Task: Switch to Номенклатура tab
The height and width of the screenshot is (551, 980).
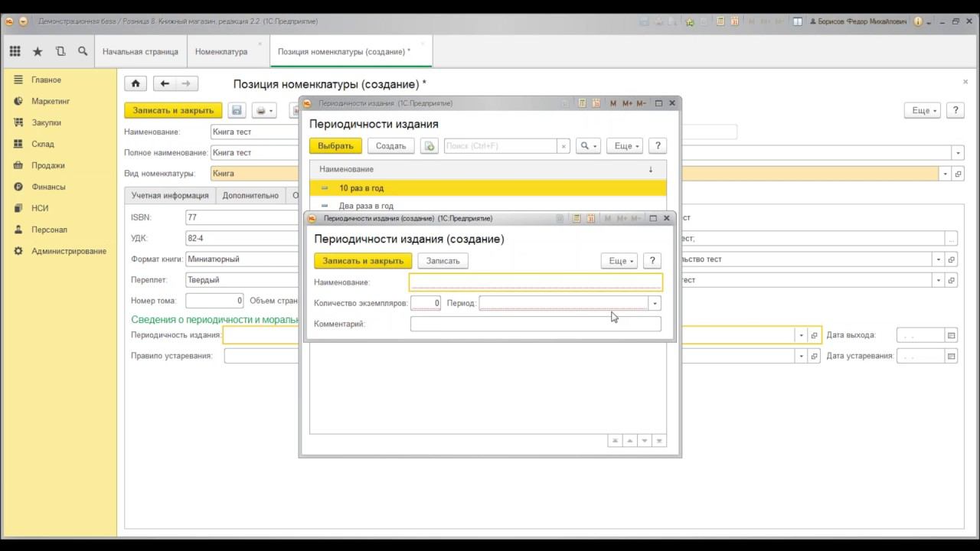Action: pos(221,52)
